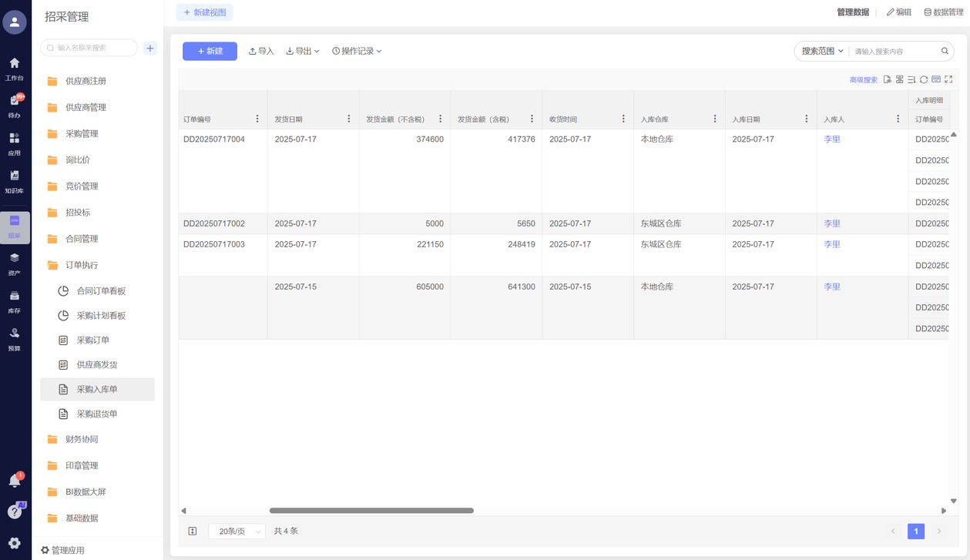Image resolution: width=970 pixels, height=560 pixels.
Task: Open the 待办 to-do icon with badge
Action: (14, 106)
